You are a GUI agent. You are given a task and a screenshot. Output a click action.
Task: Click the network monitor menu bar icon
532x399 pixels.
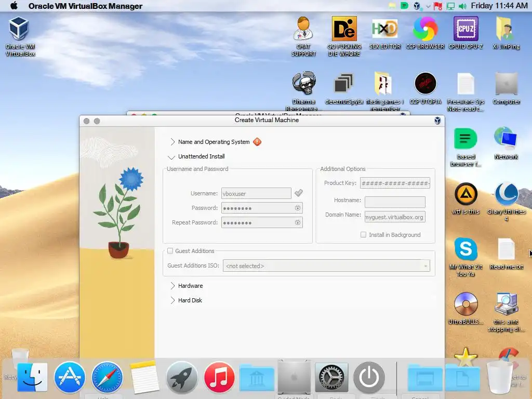pyautogui.click(x=450, y=6)
